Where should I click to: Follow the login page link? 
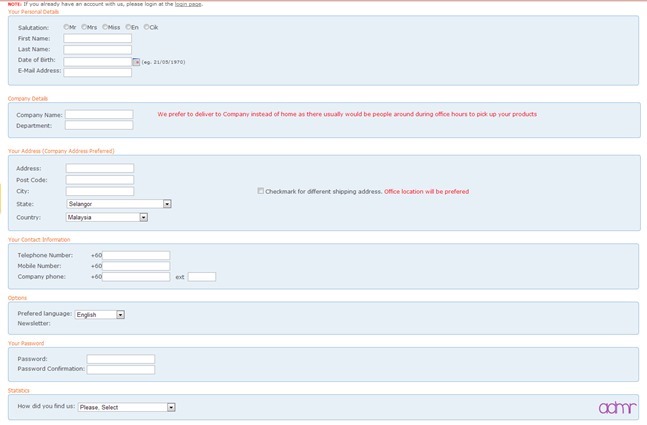coord(188,4)
